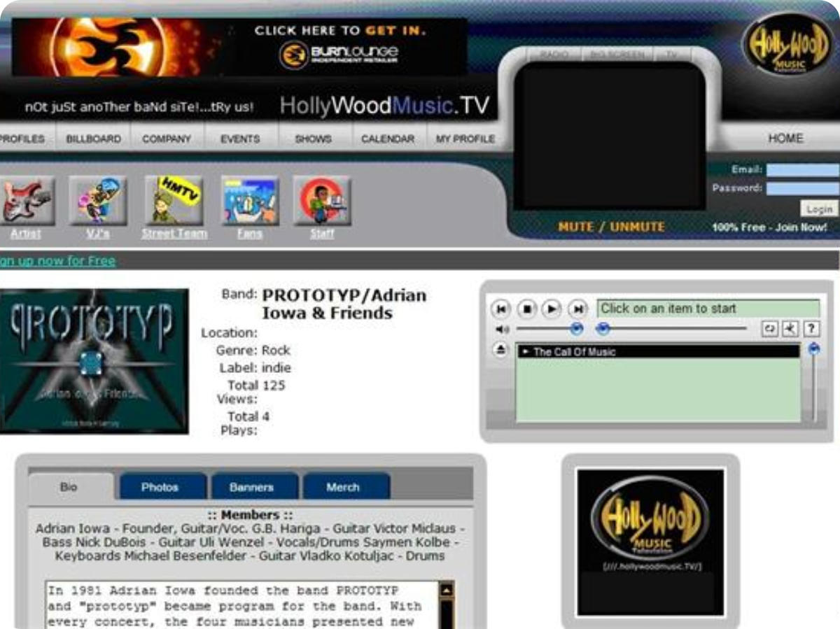Expand 'The Call Of Music' playlist item
This screenshot has height=629, width=840.
click(x=658, y=352)
